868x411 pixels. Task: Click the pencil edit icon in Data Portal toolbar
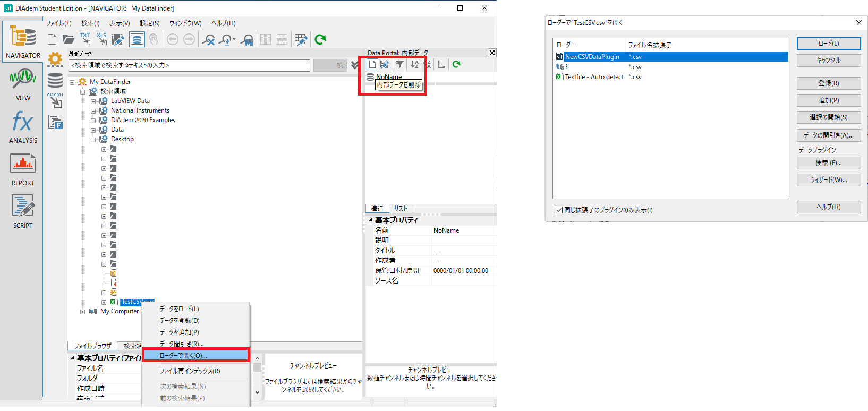385,64
